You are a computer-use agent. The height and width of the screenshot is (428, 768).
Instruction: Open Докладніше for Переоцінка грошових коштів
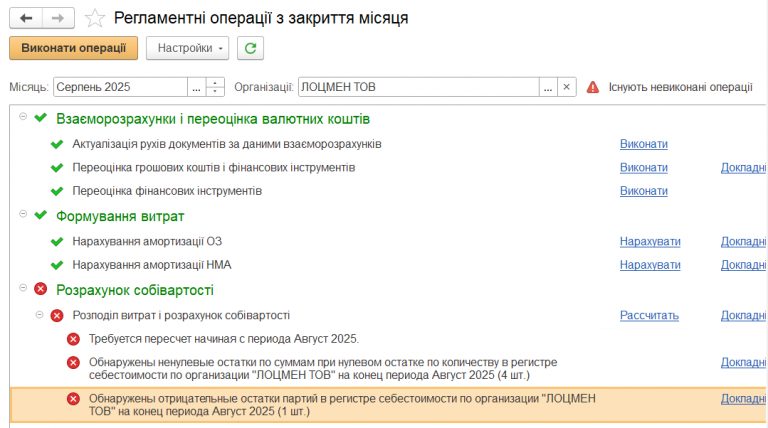coord(744,167)
